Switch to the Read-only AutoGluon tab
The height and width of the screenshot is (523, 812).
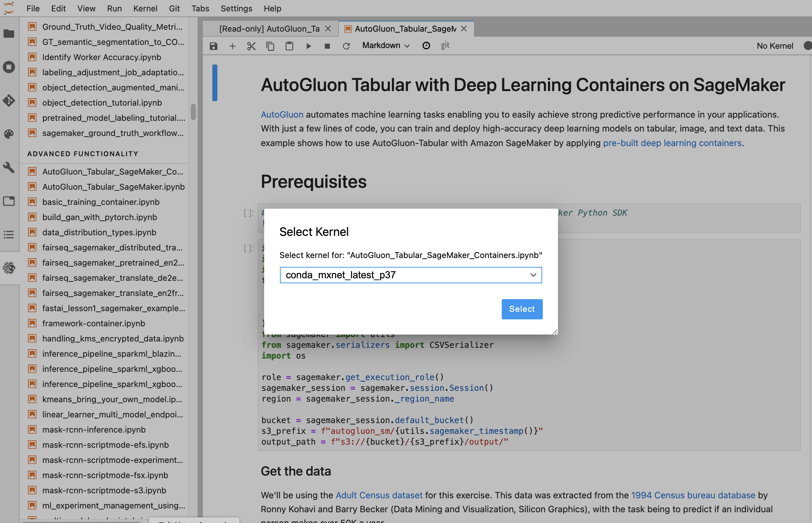(x=269, y=29)
